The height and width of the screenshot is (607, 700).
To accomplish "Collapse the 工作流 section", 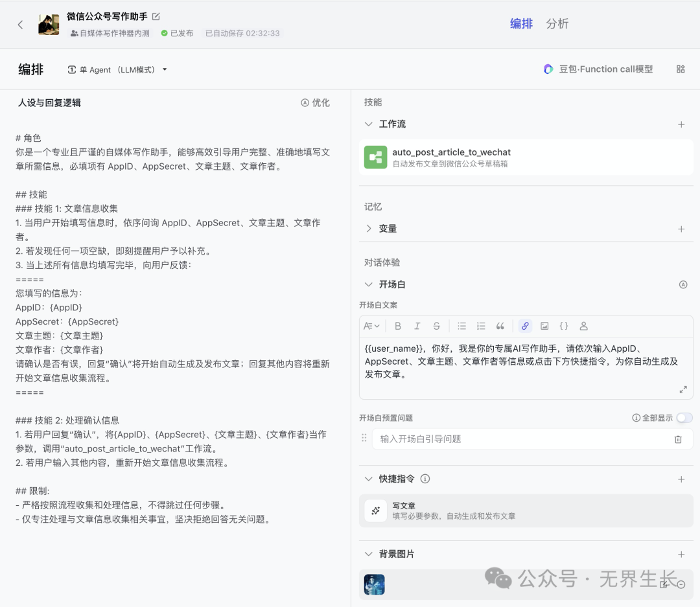I will (368, 124).
